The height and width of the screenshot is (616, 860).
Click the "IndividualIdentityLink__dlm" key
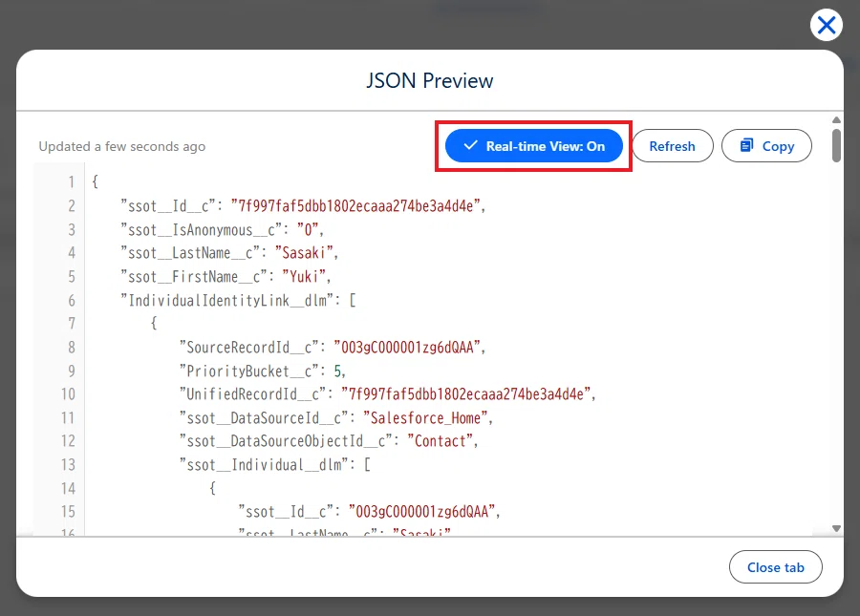coord(228,300)
